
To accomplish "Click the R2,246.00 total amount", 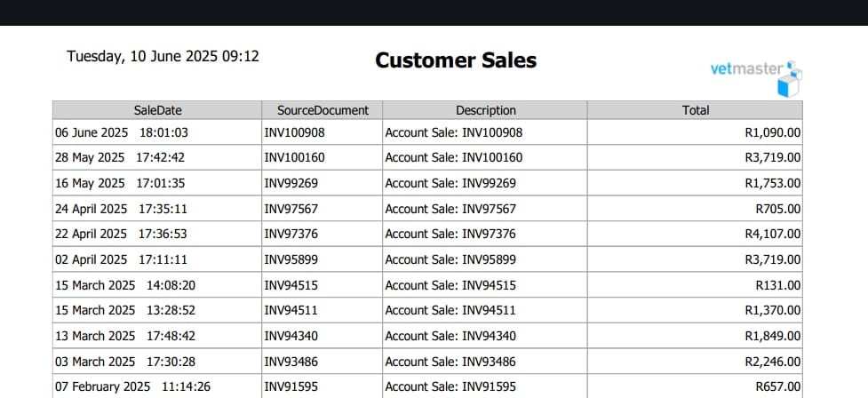I will (773, 362).
